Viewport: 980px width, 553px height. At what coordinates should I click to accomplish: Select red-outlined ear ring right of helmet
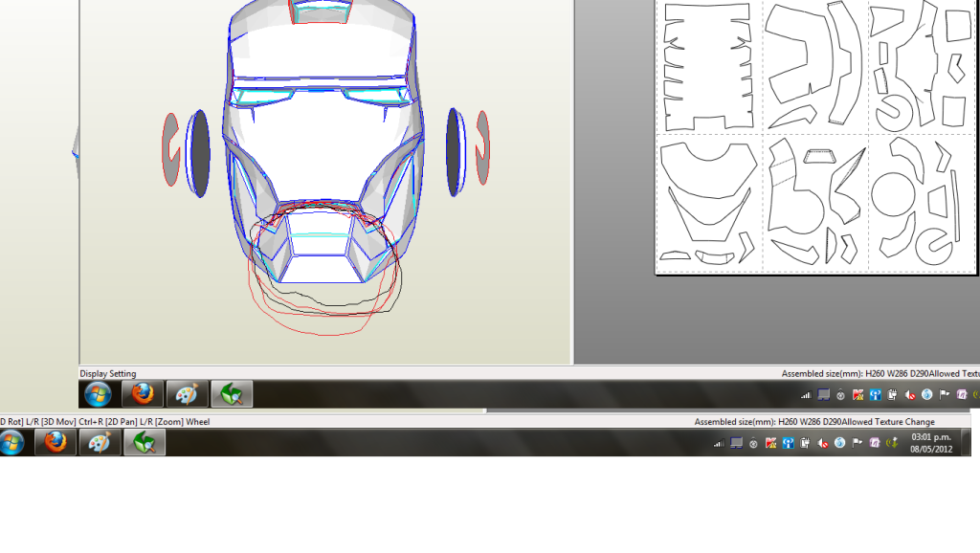click(482, 148)
